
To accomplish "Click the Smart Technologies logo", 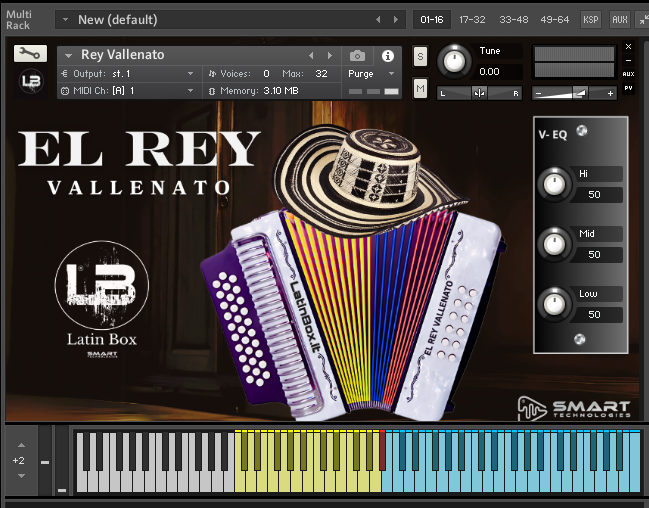I will point(574,408).
